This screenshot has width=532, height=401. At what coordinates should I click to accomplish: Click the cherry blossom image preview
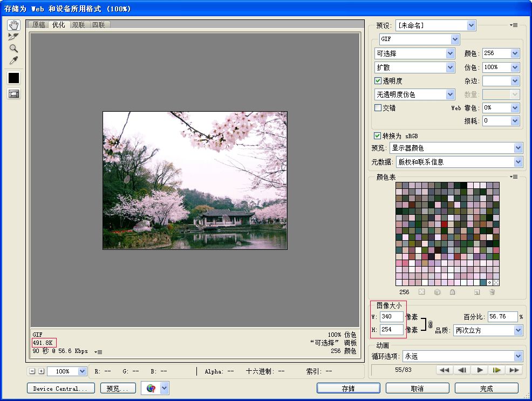(195, 180)
